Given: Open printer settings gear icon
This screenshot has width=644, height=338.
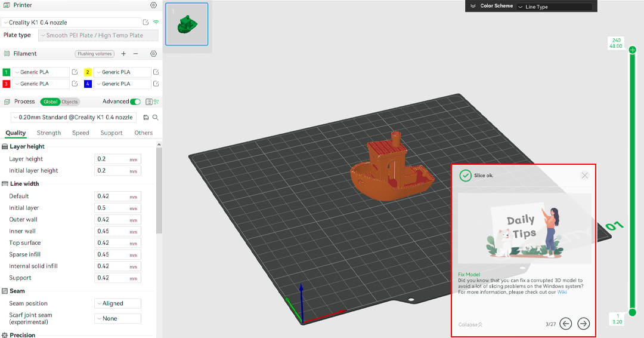Looking at the screenshot, I should pyautogui.click(x=153, y=5).
